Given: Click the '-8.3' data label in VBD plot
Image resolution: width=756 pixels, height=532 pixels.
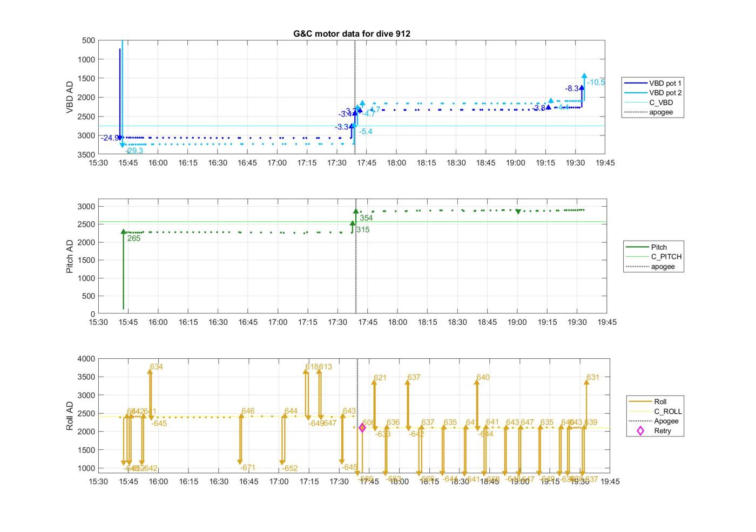Looking at the screenshot, I should [x=572, y=88].
